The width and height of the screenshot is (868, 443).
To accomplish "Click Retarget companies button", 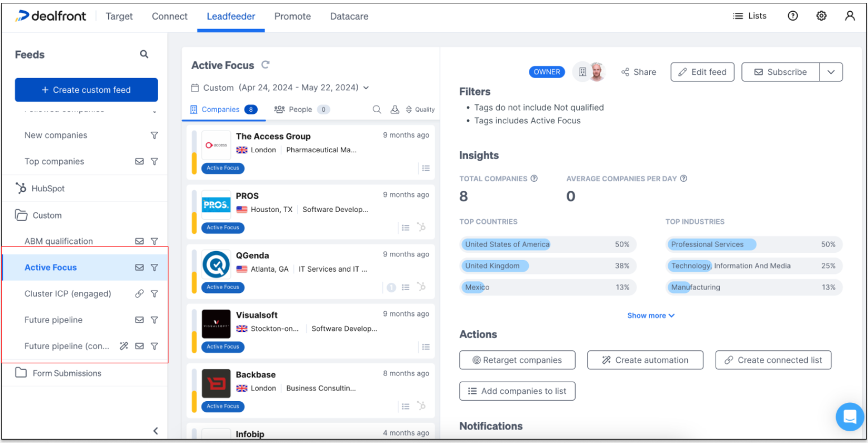I will tap(518, 360).
